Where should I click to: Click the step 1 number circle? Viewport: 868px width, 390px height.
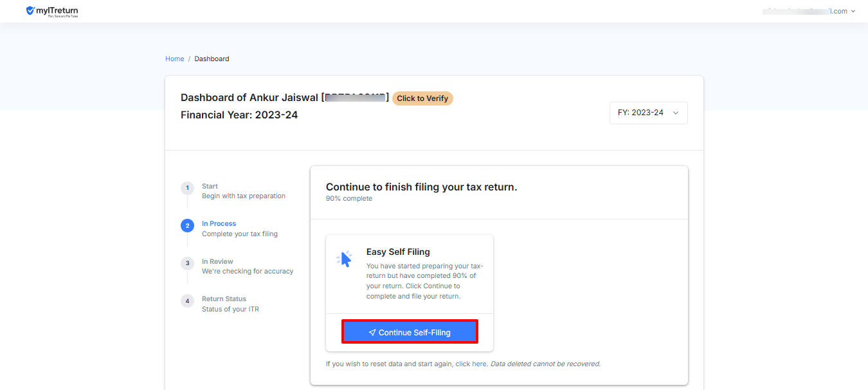click(x=187, y=188)
